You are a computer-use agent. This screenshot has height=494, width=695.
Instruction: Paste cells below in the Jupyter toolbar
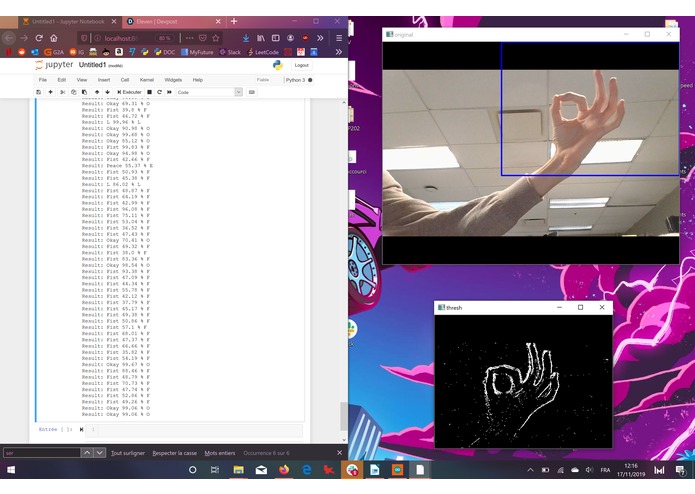pos(84,92)
